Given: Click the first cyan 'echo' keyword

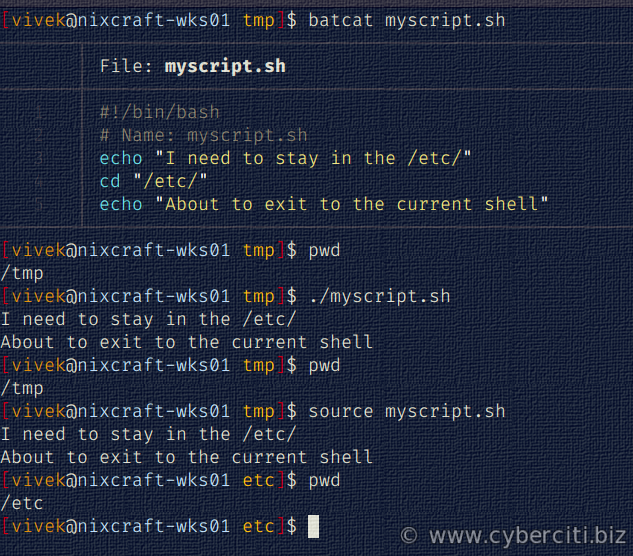Looking at the screenshot, I should pyautogui.click(x=121, y=158).
